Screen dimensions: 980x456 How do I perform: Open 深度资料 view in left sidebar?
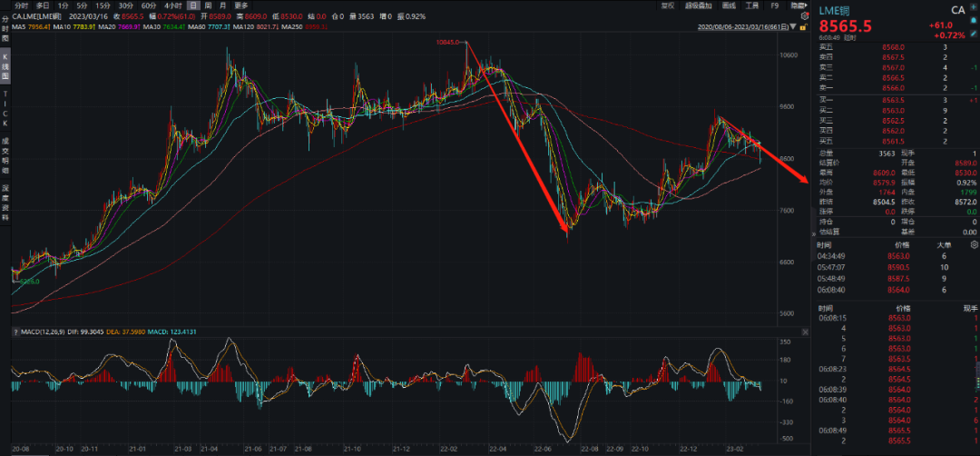5,203
